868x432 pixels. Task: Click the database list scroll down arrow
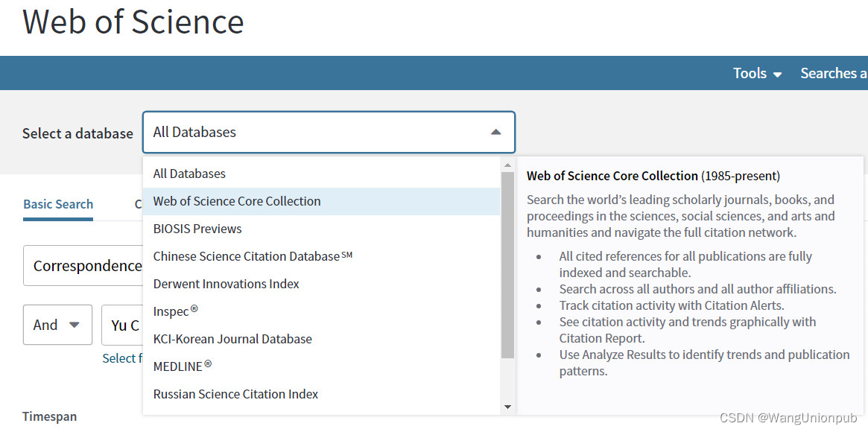507,407
